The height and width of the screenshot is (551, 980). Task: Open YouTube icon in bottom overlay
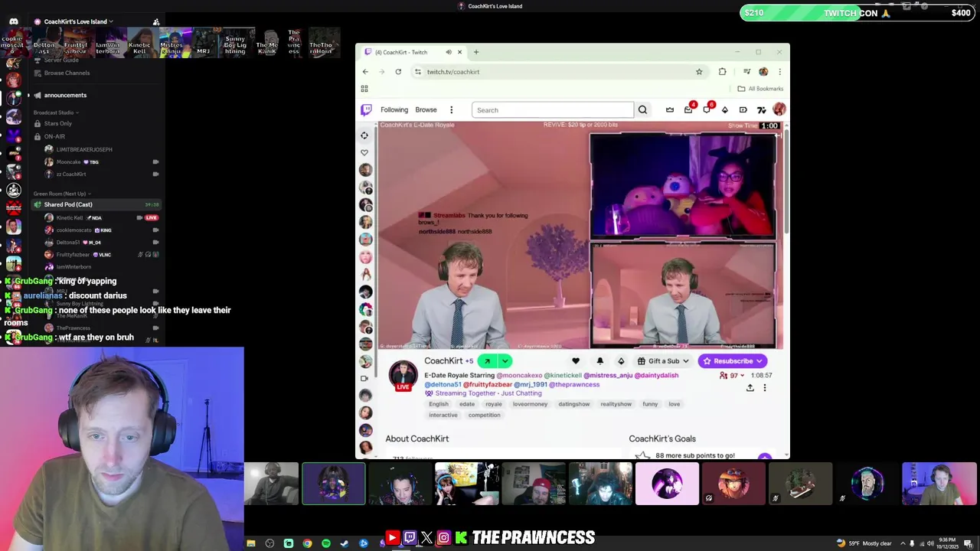(x=392, y=538)
